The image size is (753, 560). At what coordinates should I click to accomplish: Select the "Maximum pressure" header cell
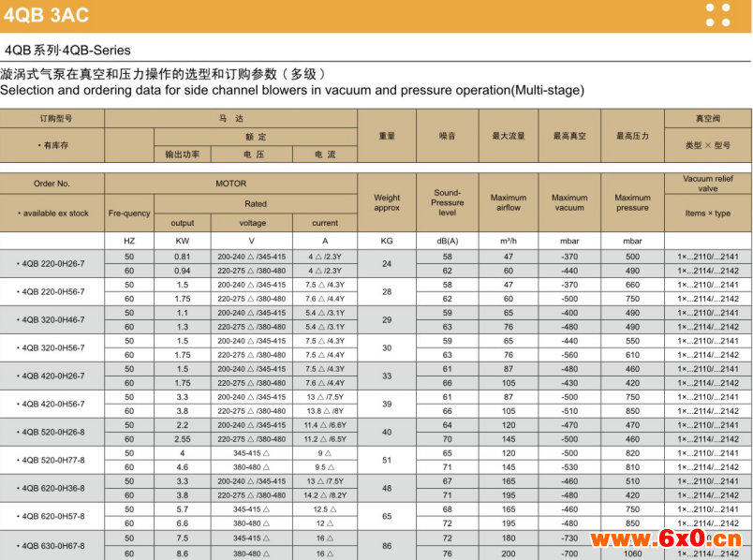click(x=632, y=202)
